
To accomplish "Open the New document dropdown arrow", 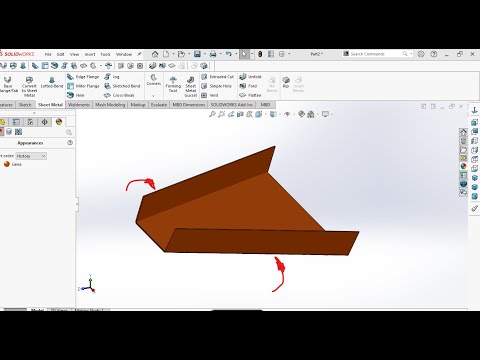I will click(x=173, y=54).
